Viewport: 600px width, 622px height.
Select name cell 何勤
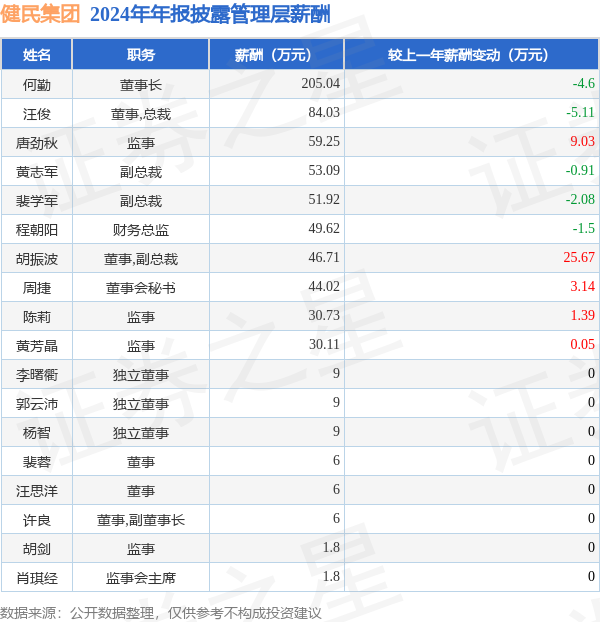[36, 84]
